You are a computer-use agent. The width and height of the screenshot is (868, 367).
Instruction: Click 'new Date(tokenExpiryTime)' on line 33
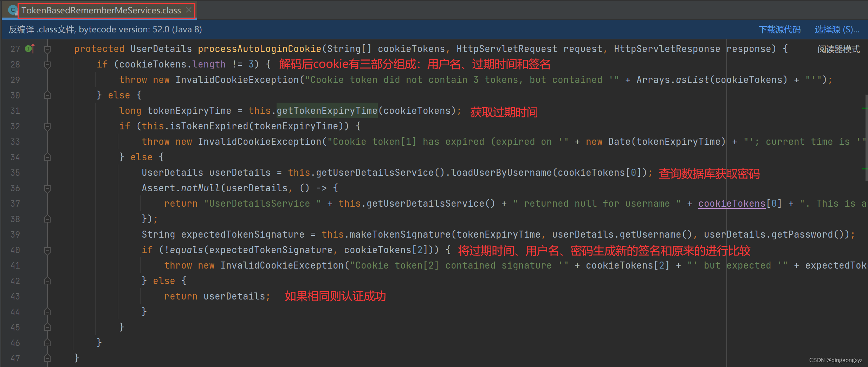pos(656,142)
